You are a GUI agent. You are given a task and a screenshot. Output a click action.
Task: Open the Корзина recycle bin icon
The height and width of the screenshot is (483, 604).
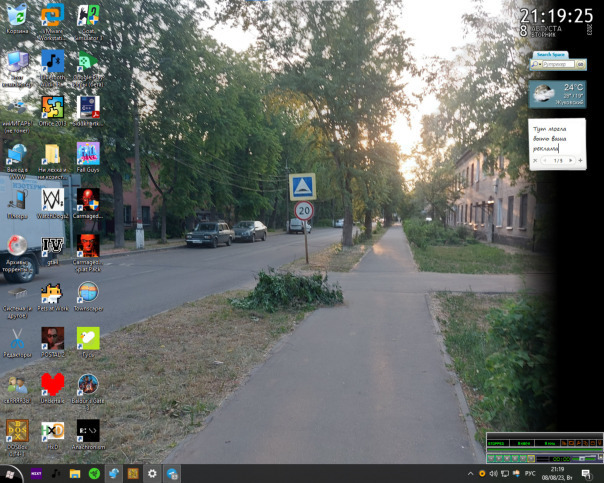point(17,18)
